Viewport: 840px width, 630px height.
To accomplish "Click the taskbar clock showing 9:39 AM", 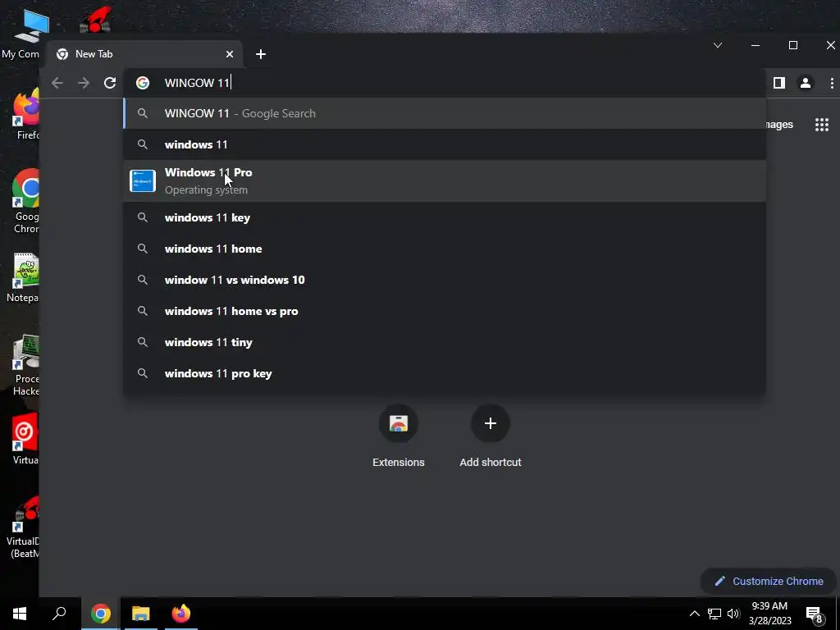I will tap(769, 614).
